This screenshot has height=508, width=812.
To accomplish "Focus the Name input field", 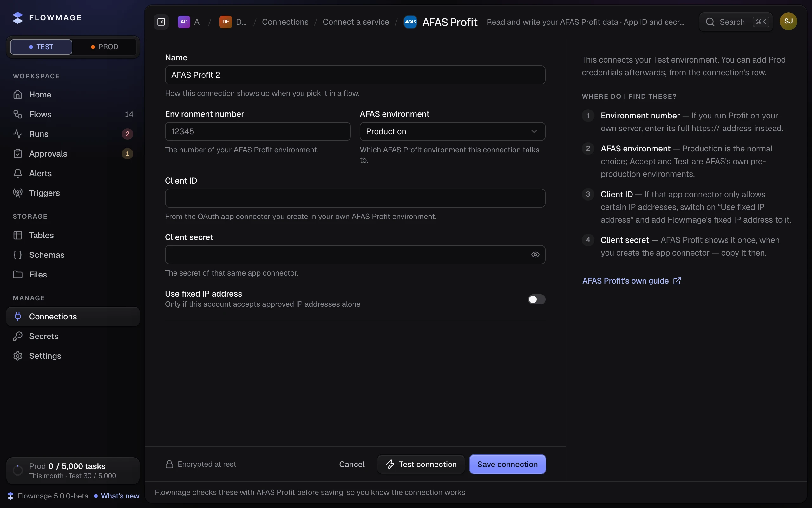I will tap(355, 75).
